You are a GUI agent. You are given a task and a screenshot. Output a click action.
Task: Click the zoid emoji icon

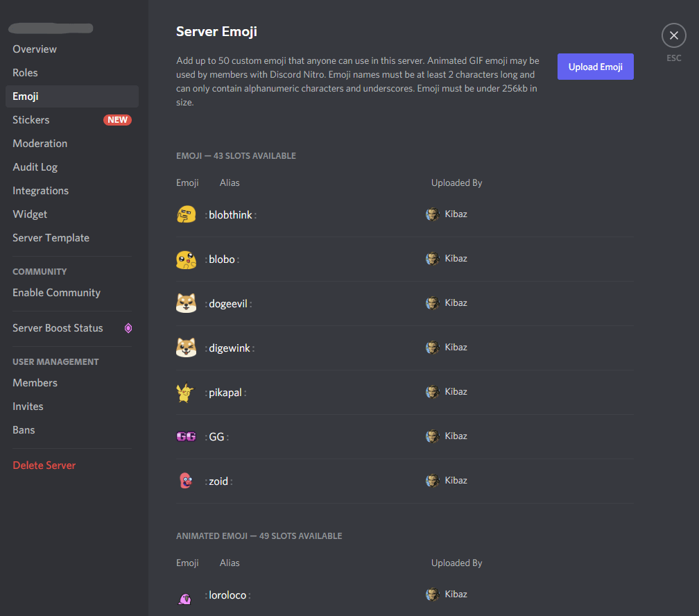click(x=185, y=481)
